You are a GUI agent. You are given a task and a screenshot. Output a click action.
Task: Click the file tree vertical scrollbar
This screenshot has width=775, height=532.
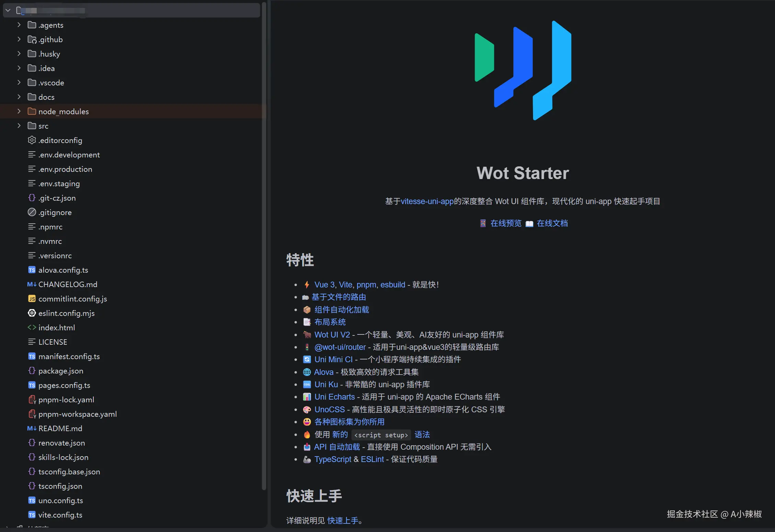point(264,246)
